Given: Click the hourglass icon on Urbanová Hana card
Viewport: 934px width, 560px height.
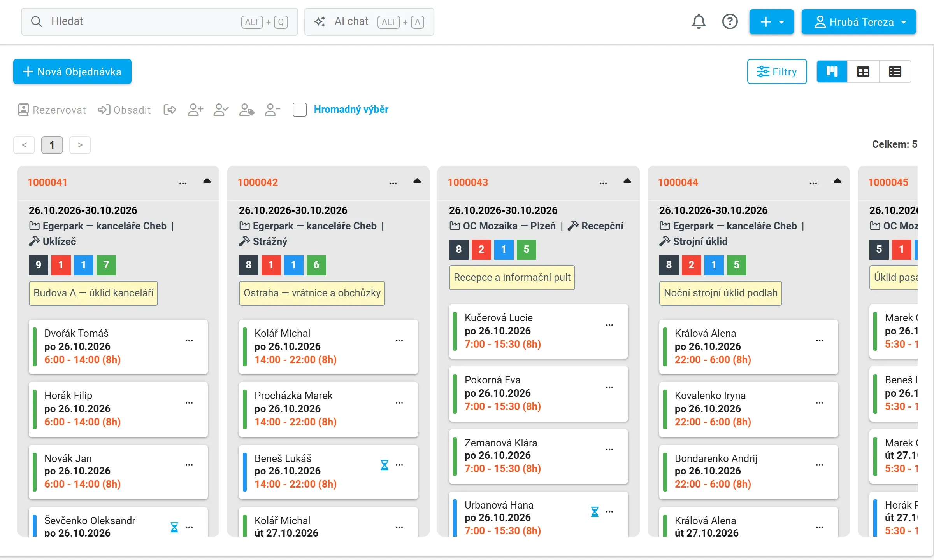Looking at the screenshot, I should [x=595, y=512].
